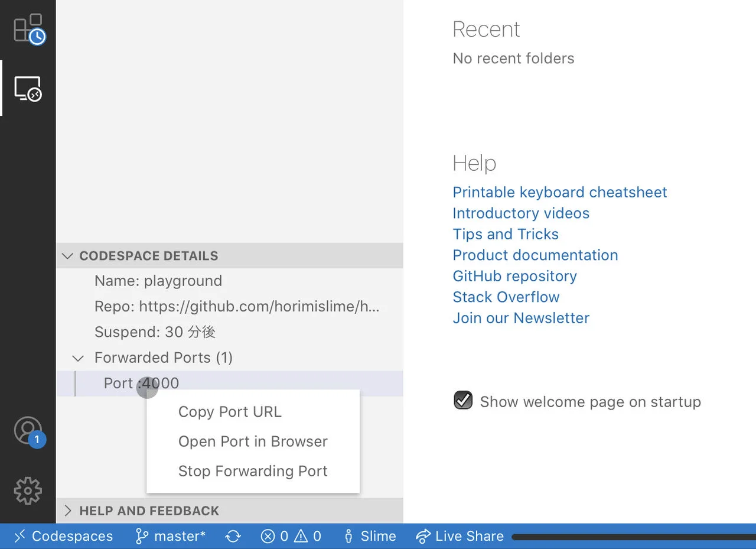Collapse the Codespace Details section
This screenshot has width=756, height=549.
pyautogui.click(x=230, y=256)
